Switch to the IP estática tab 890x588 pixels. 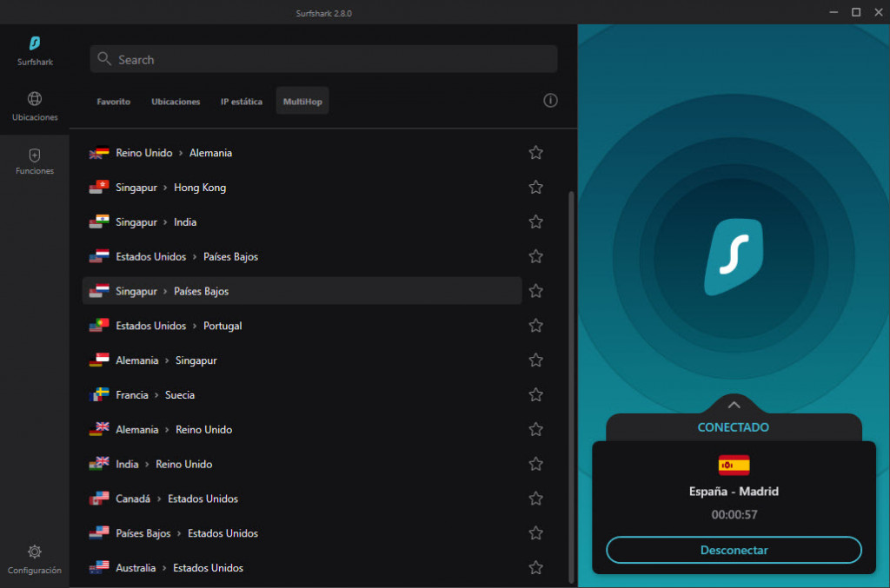[x=242, y=102]
